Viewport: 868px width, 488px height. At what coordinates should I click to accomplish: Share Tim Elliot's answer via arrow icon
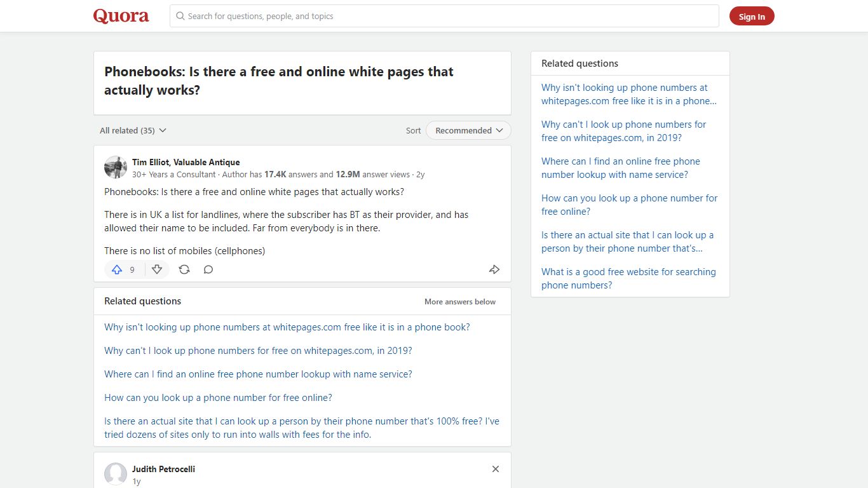coord(494,269)
